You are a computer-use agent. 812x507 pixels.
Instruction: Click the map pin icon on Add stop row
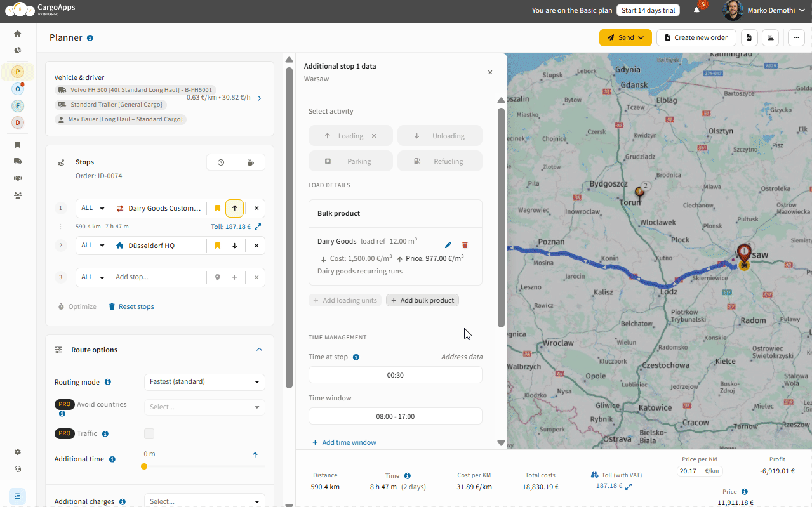click(218, 277)
